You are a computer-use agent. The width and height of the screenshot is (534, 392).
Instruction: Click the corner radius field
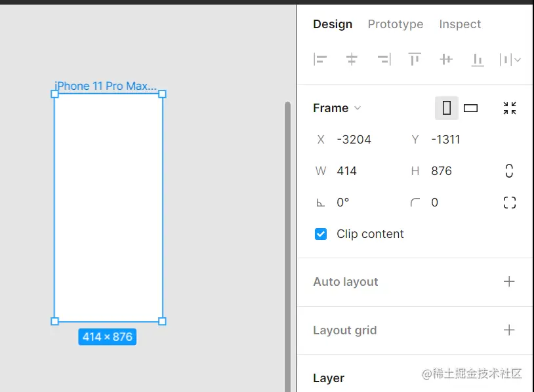click(x=434, y=203)
